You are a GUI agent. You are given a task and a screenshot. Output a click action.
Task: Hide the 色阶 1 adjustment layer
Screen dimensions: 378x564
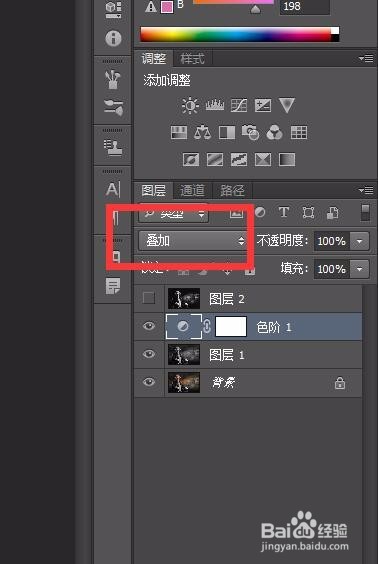click(x=149, y=326)
